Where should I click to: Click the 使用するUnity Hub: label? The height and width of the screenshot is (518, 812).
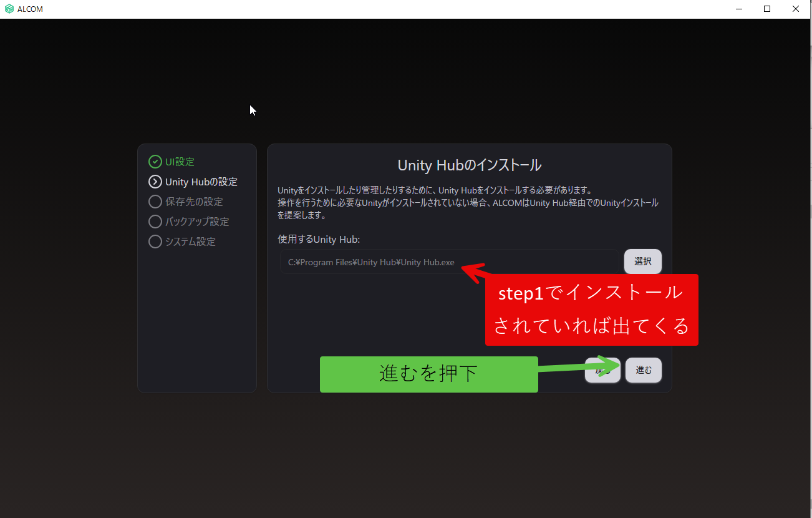(x=319, y=239)
